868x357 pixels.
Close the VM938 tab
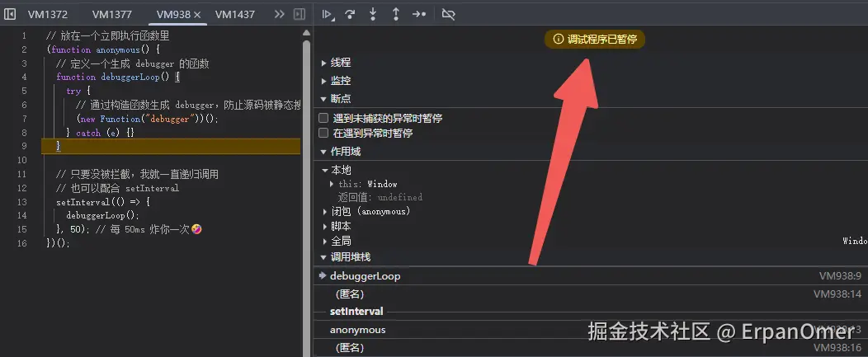pyautogui.click(x=197, y=15)
